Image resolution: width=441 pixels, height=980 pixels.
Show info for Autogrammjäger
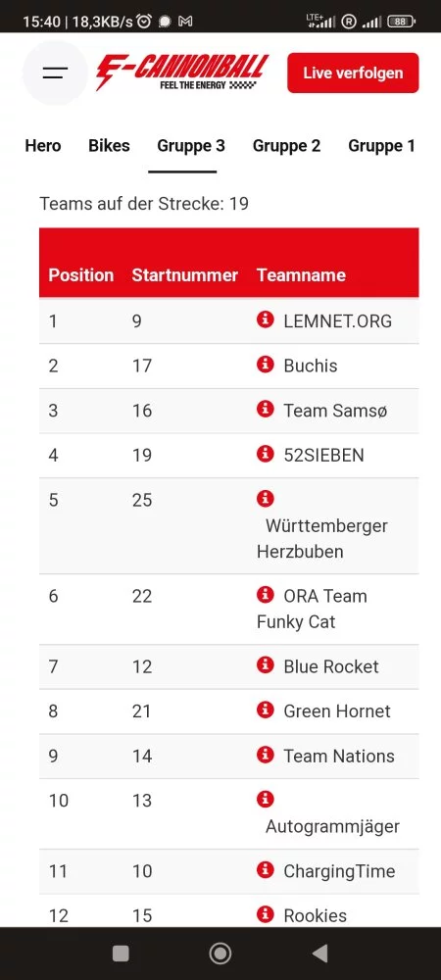266,800
